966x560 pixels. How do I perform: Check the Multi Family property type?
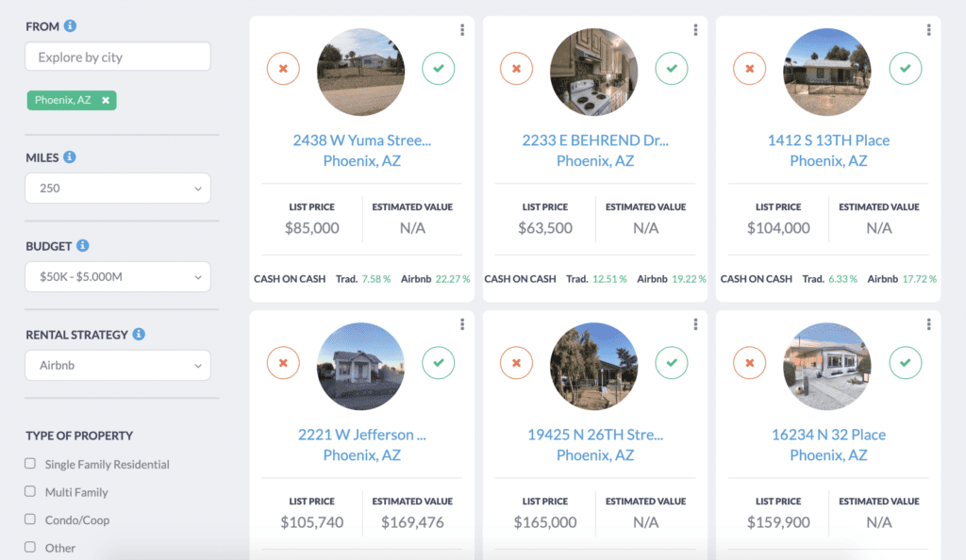point(32,492)
